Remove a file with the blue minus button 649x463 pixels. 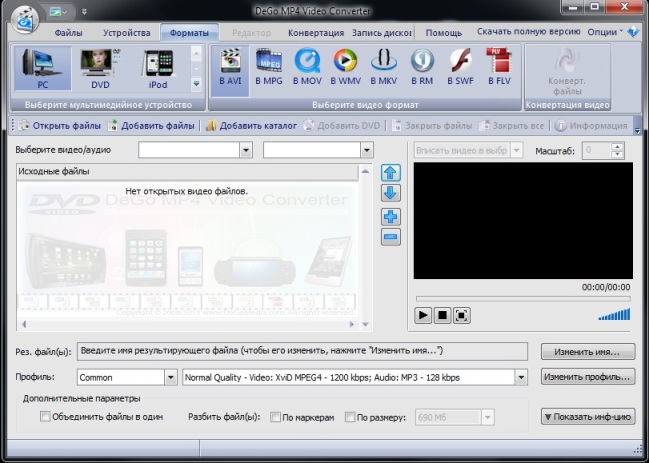[390, 237]
